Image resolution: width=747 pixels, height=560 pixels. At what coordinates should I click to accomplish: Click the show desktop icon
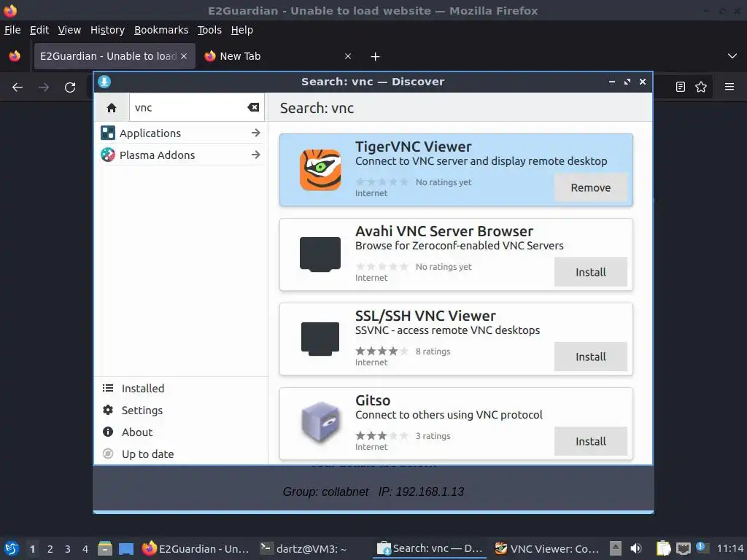(126, 549)
